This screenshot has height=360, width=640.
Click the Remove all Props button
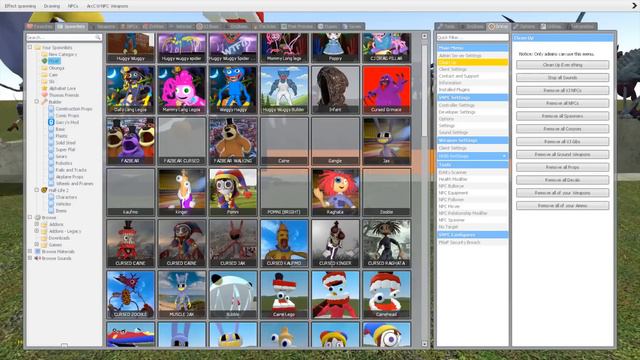(x=562, y=167)
